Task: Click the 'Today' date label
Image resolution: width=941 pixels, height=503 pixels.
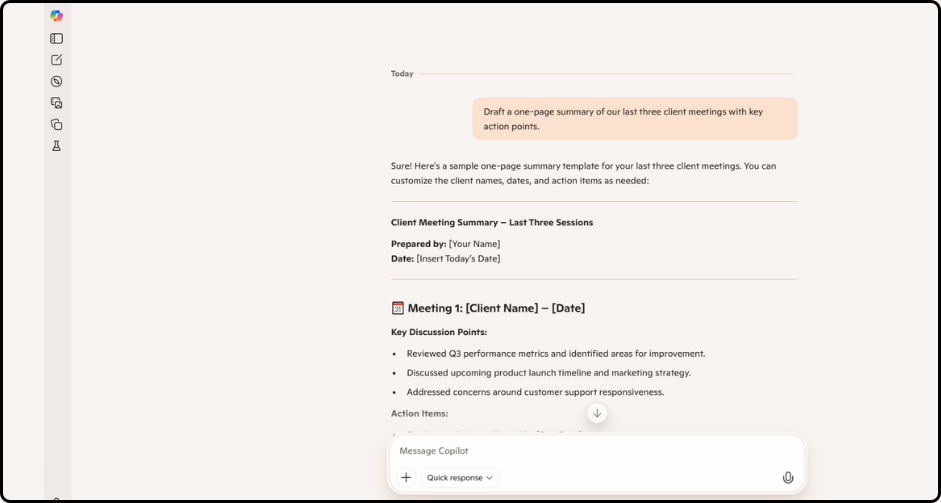Action: click(x=402, y=74)
